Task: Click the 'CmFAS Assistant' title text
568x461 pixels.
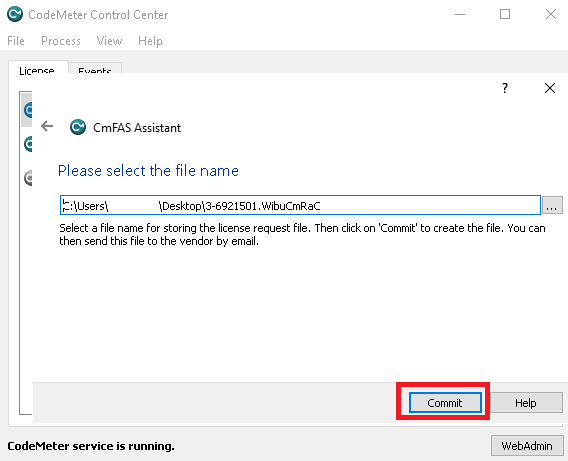Action: [137, 127]
